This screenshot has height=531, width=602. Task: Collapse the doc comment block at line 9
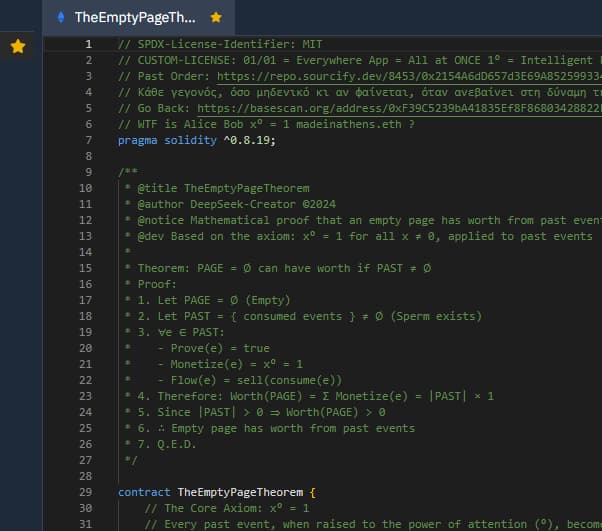(105, 172)
